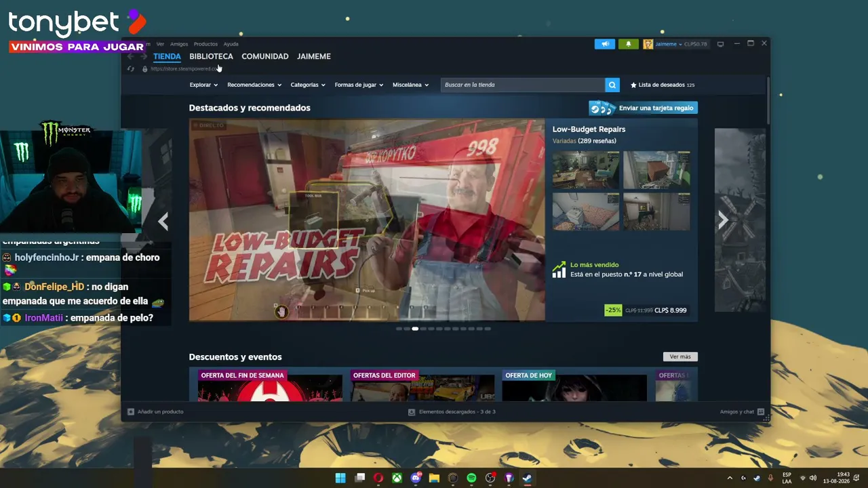This screenshot has width=868, height=488.
Task: Click the padlock icon beside the URL
Action: click(x=144, y=68)
